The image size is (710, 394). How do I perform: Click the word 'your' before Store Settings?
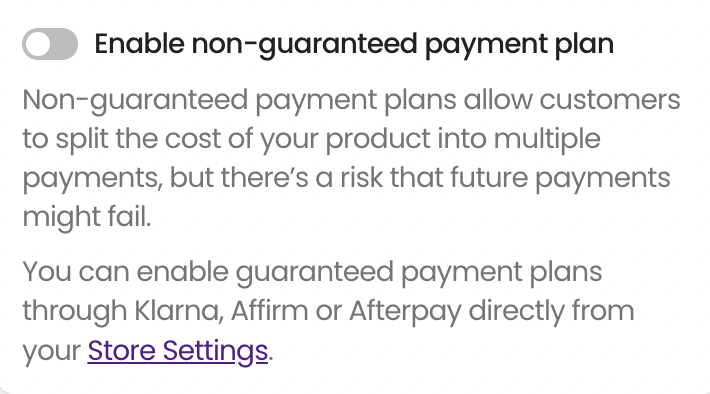[52, 352]
